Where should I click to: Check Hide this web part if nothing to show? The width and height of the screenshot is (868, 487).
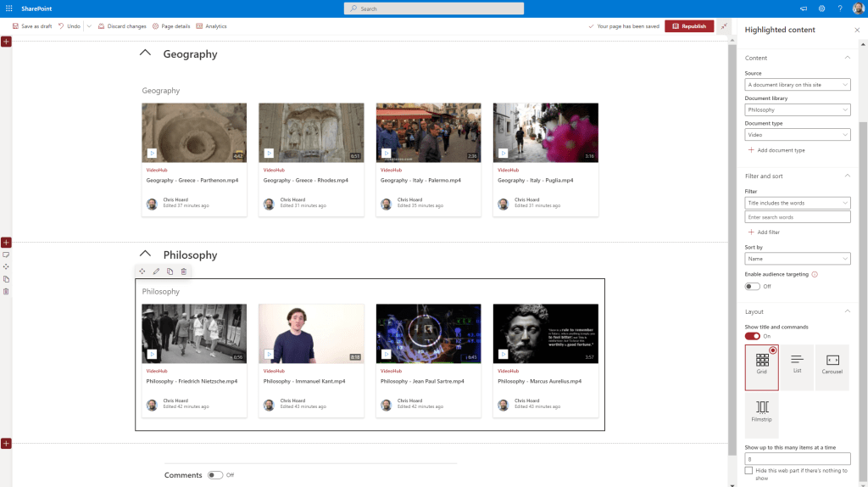748,471
